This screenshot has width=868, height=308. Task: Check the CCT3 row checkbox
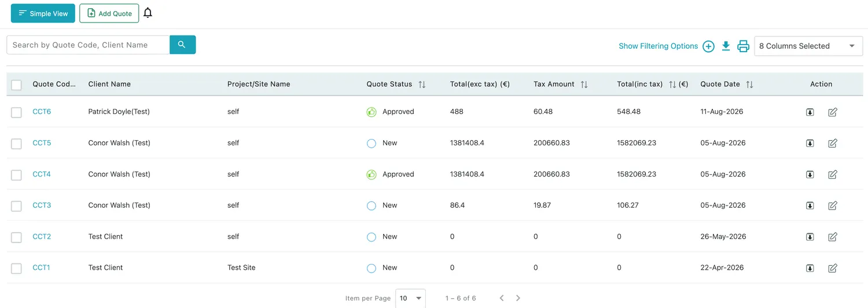pyautogui.click(x=16, y=206)
